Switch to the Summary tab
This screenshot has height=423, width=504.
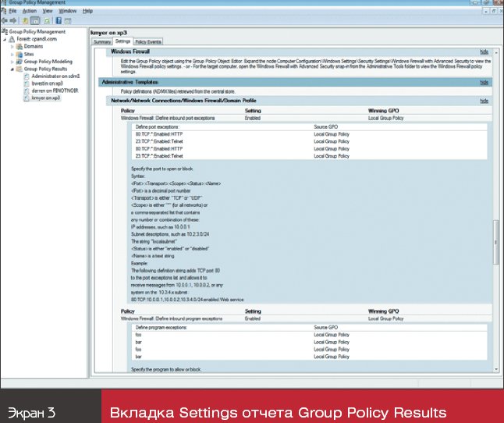click(102, 41)
